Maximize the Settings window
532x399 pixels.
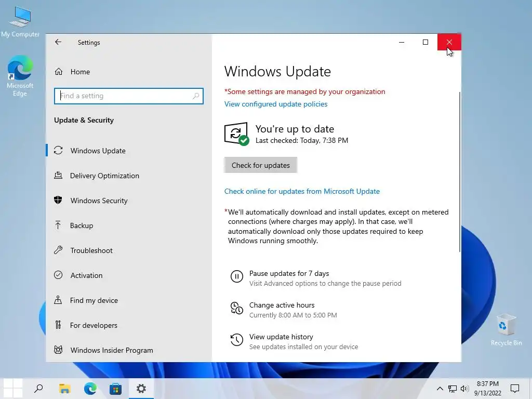pos(425,42)
